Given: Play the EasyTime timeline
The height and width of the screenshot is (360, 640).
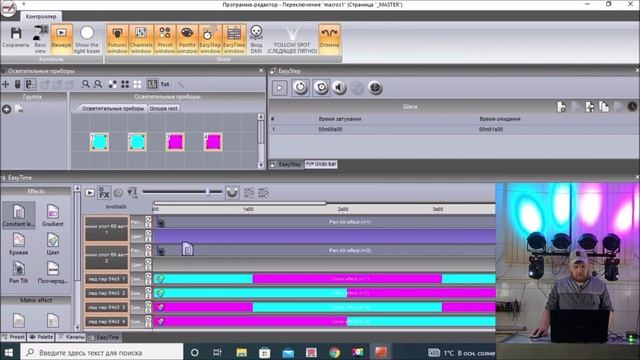Looking at the screenshot, I should click(x=90, y=193).
